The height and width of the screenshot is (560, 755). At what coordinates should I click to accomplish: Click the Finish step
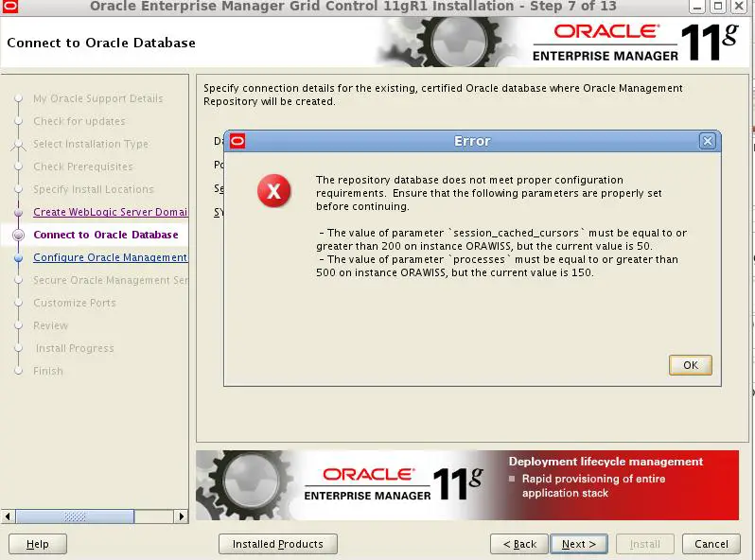click(48, 371)
